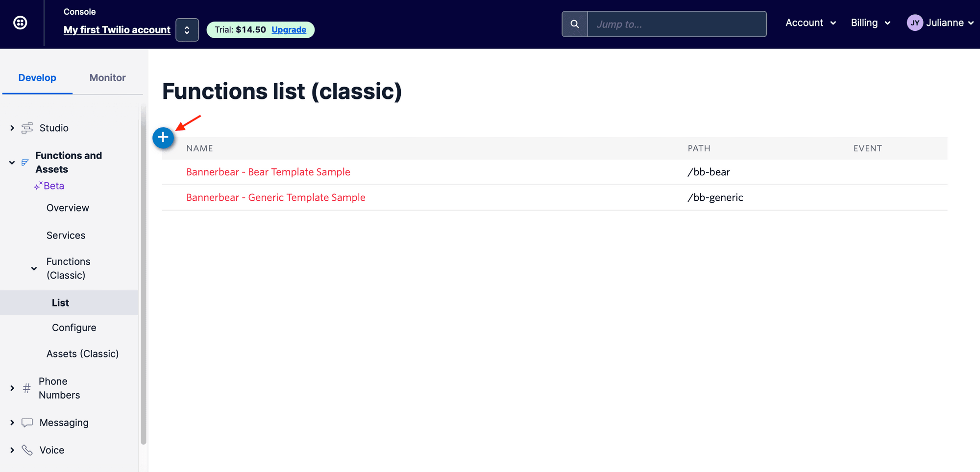The image size is (980, 472).
Task: Click the Trial: $14.50 balance text
Action: [x=240, y=30]
